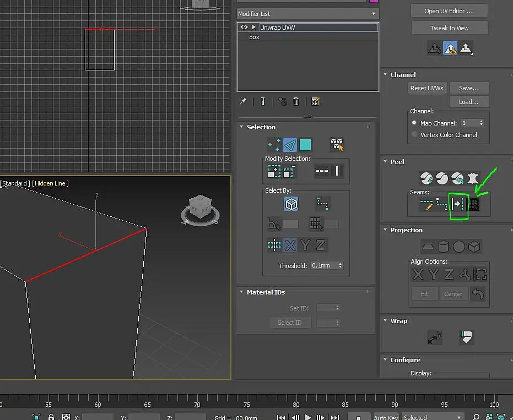Select the Polygon sub-object mode icon

tap(305, 145)
